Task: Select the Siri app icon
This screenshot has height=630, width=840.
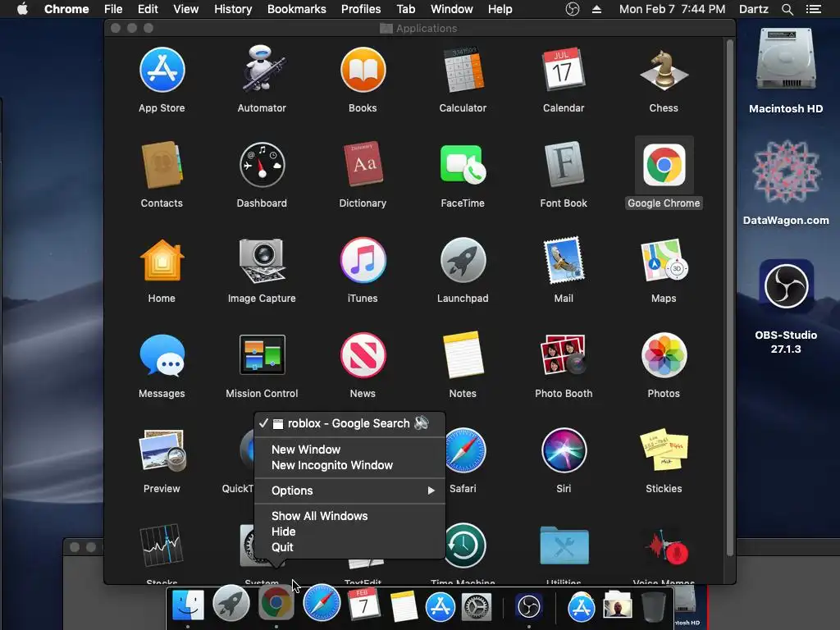Action: pyautogui.click(x=564, y=450)
